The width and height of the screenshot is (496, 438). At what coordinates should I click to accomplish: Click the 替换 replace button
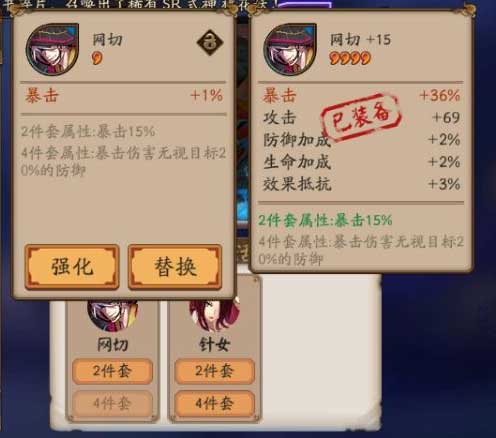coord(175,267)
